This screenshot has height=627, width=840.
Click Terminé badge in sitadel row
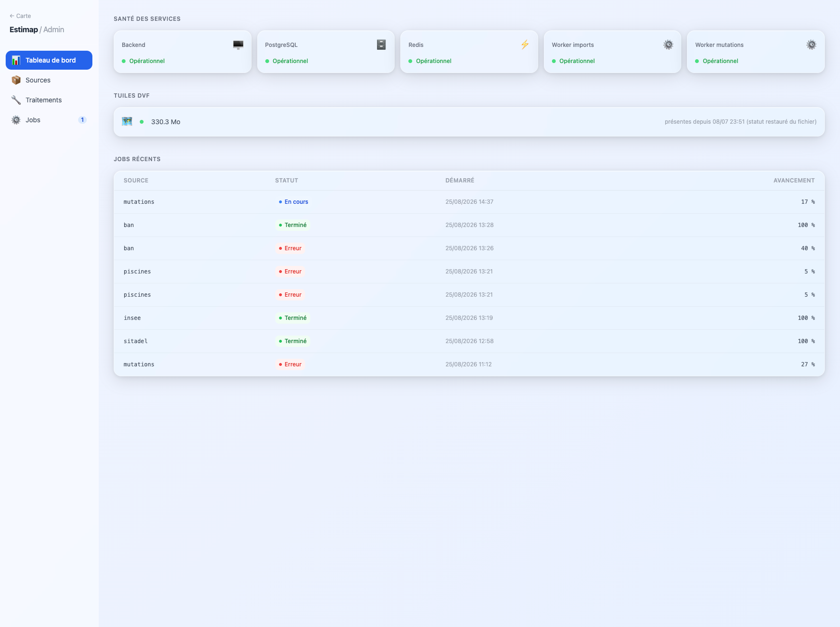(x=293, y=341)
